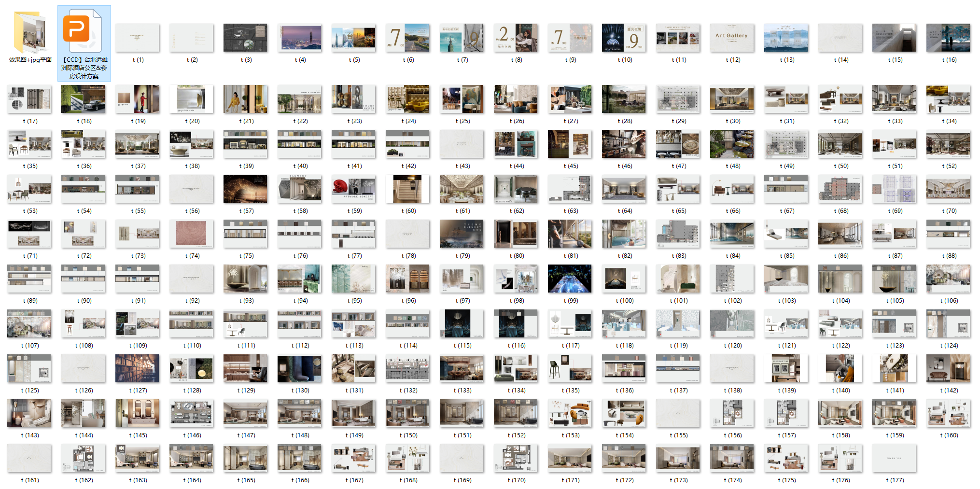Select the t (18) car image thumbnail
This screenshot has height=489, width=980.
click(84, 99)
